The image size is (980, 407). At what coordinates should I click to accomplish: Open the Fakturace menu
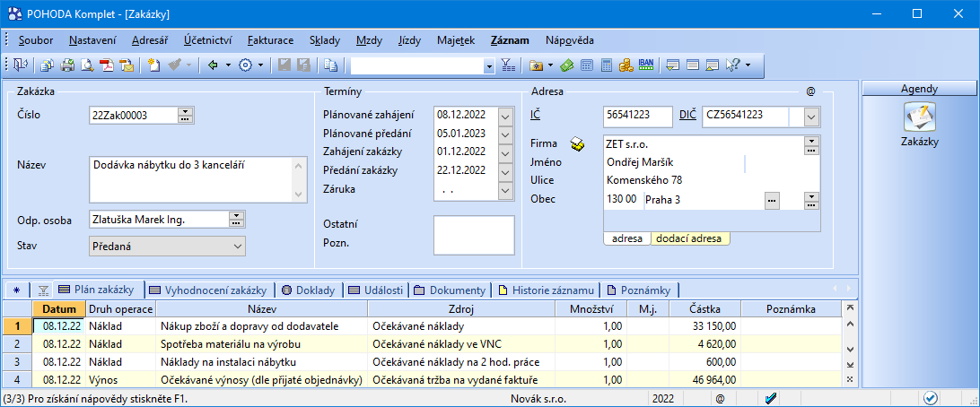[x=271, y=40]
